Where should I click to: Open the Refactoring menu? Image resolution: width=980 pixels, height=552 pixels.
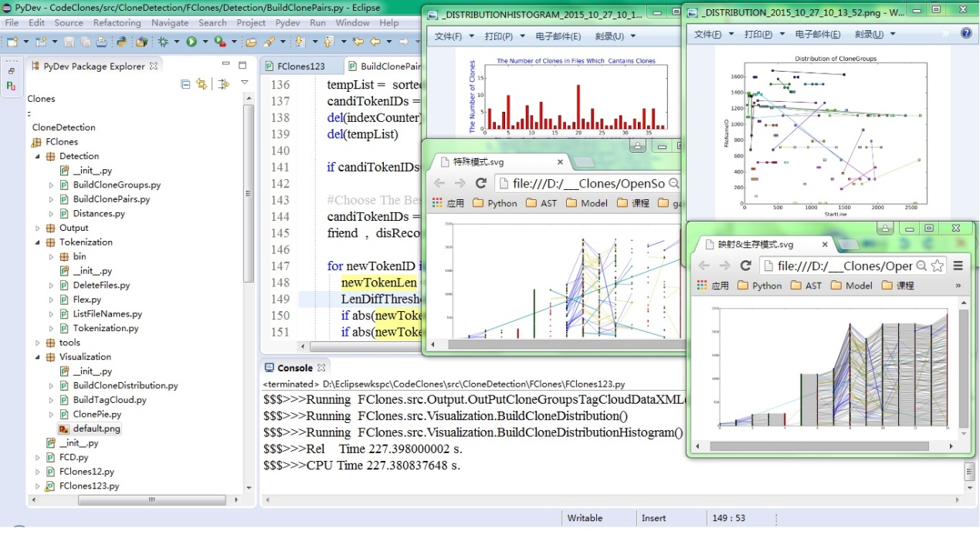click(x=117, y=23)
